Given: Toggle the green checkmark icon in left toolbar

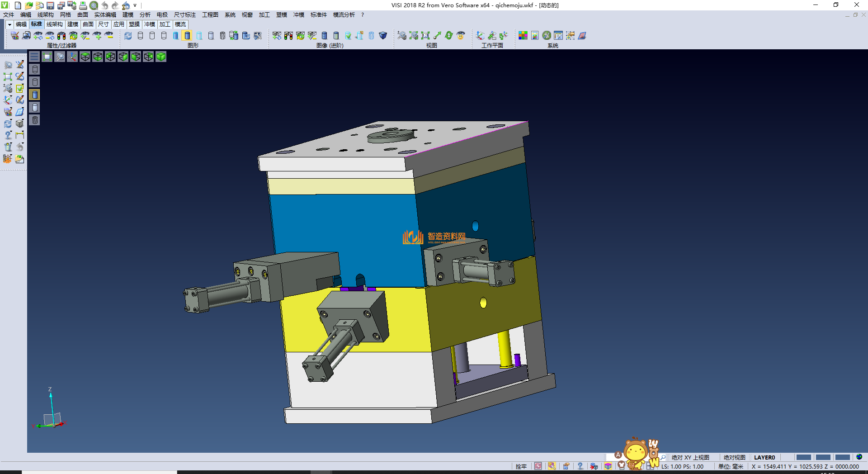Looking at the screenshot, I should [20, 88].
